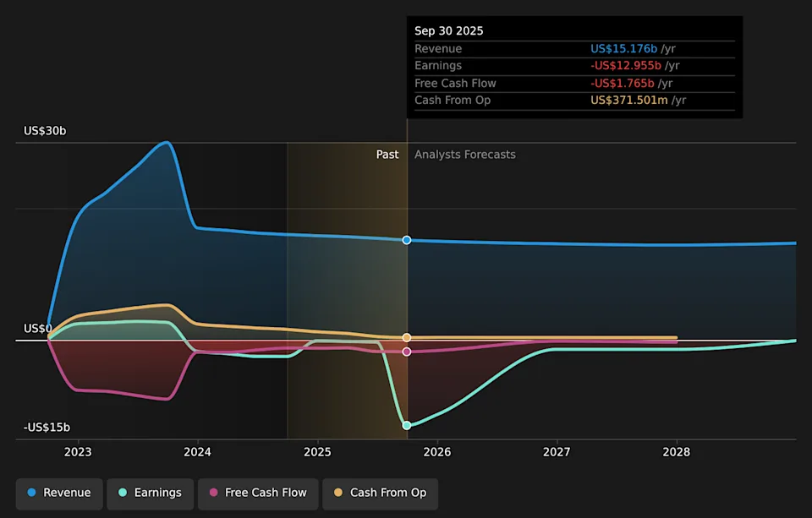Click the 2026 x-axis label

437,452
